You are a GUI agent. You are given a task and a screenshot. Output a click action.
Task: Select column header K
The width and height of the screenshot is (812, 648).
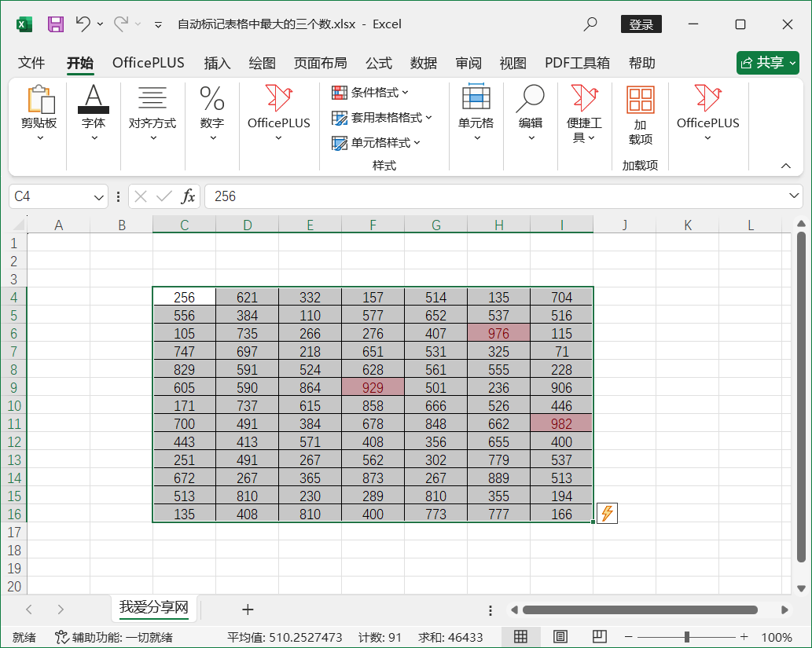pos(687,225)
